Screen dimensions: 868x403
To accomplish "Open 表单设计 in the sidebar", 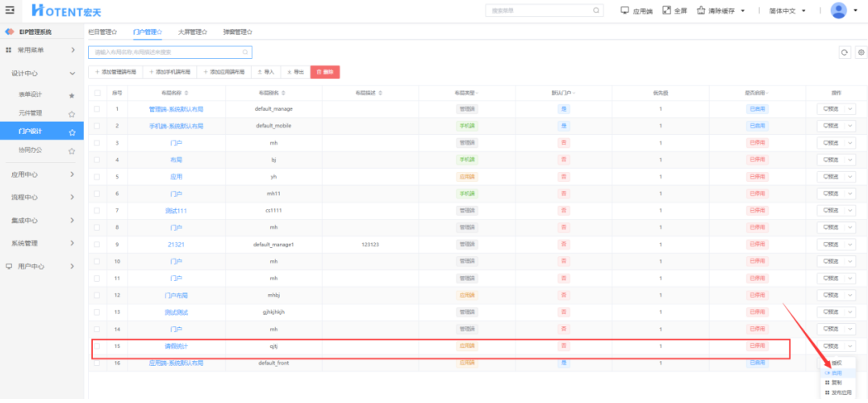I will 31,94.
